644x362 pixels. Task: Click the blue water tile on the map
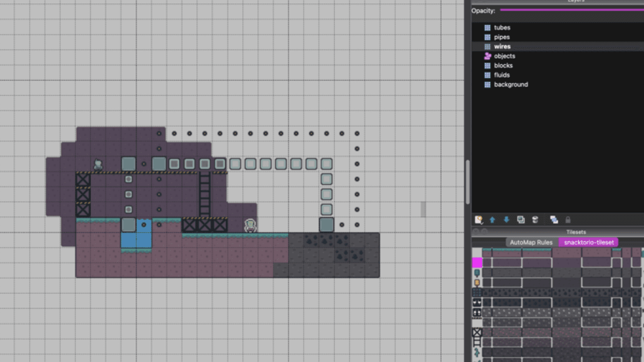coord(137,240)
